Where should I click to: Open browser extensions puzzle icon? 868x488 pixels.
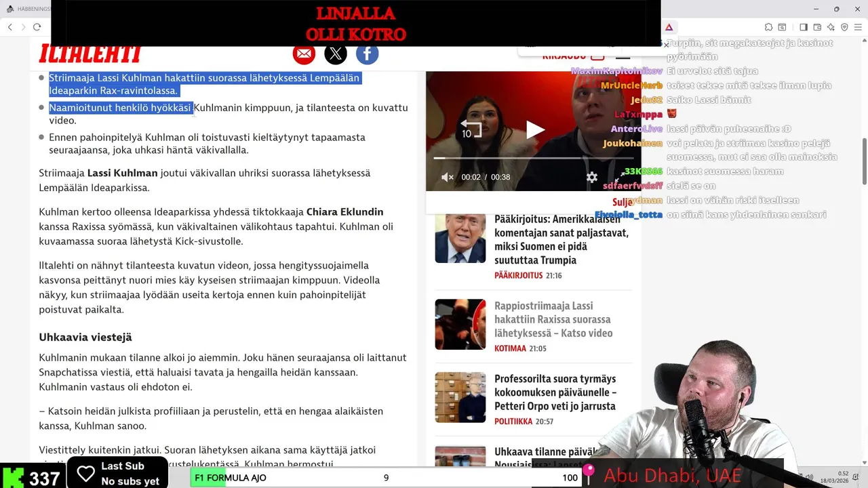(768, 27)
